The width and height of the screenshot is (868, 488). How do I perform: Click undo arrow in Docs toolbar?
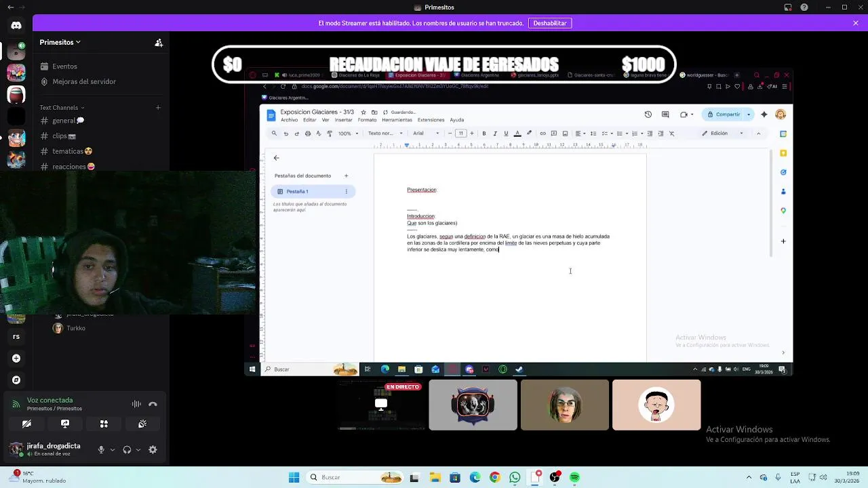click(x=285, y=134)
